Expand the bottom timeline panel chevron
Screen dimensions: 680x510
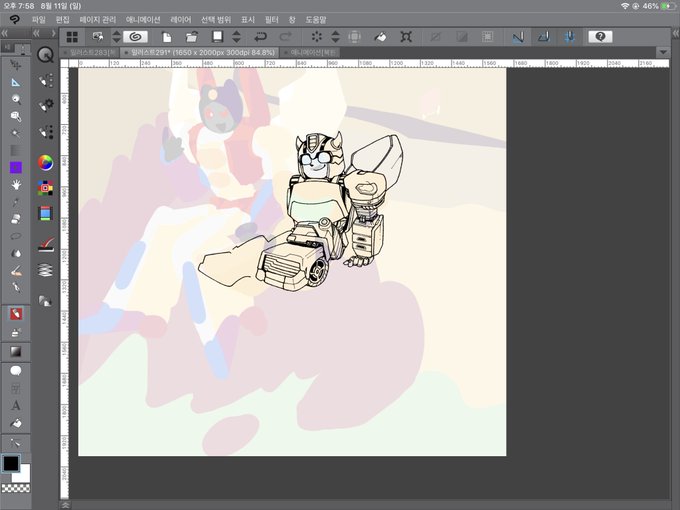pos(65,505)
